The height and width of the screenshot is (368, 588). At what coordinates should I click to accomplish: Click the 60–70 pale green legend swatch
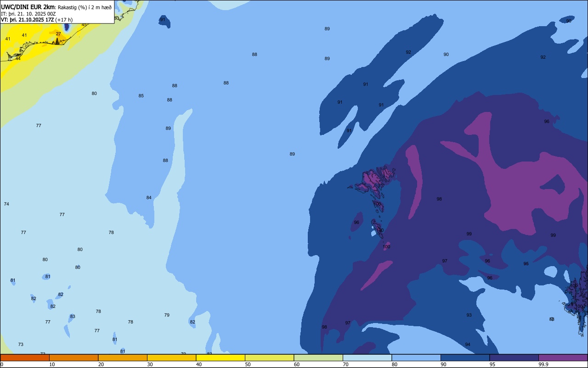coord(318,357)
